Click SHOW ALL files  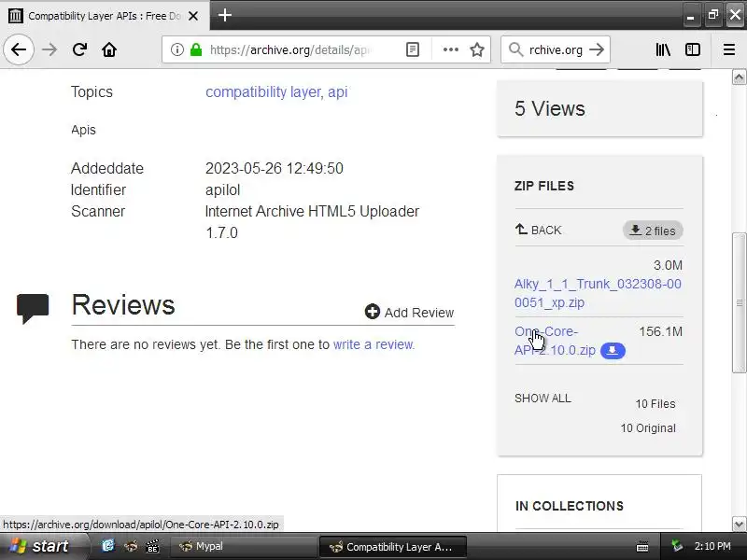click(x=543, y=399)
